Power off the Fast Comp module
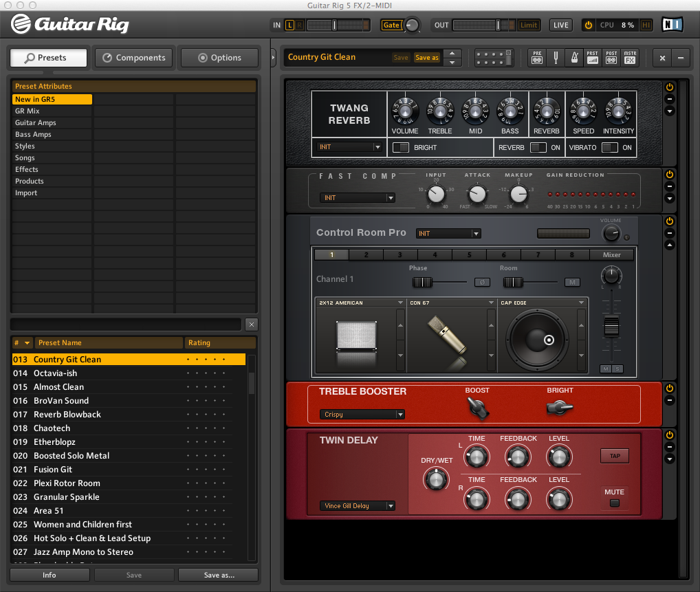 point(670,175)
